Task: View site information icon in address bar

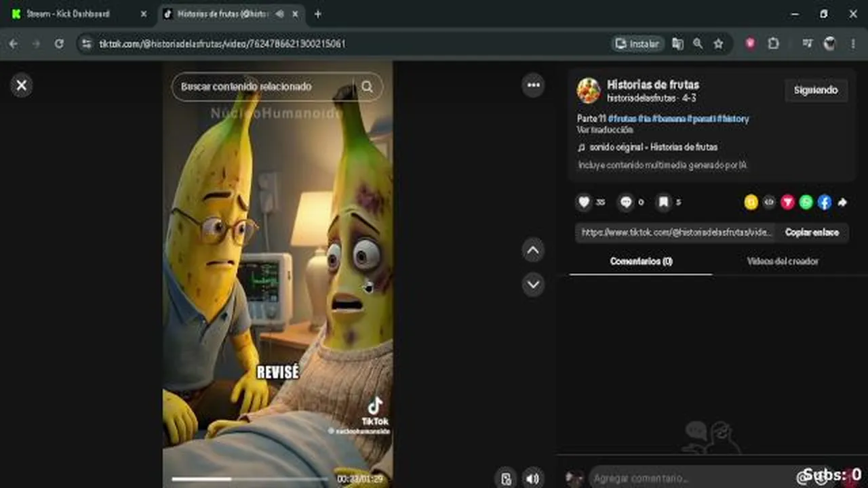Action: click(86, 43)
